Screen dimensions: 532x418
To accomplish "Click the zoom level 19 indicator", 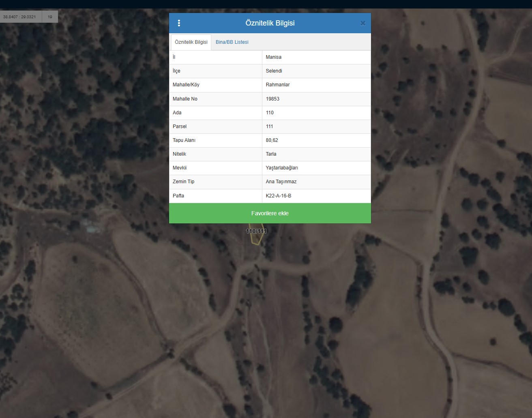I will coord(50,17).
